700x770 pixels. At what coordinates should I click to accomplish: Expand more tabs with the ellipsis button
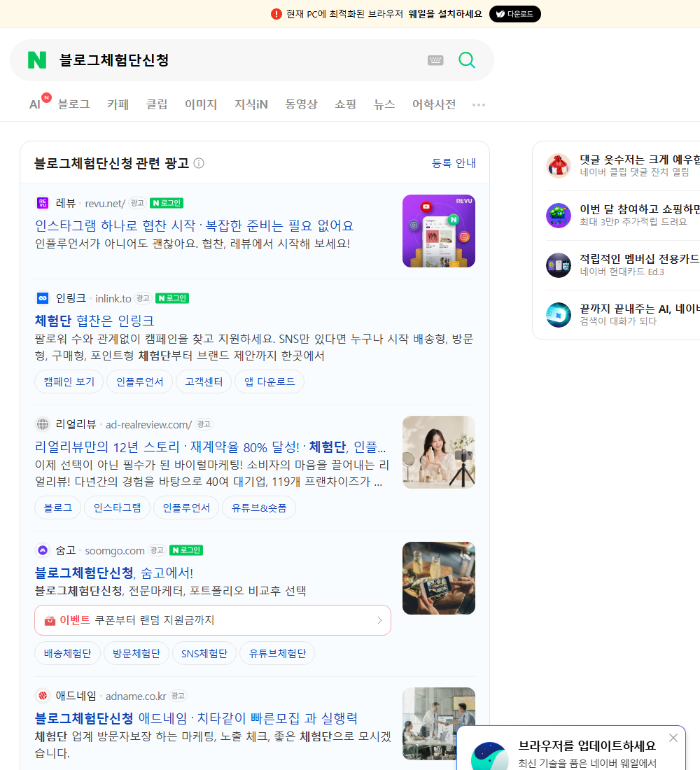[x=479, y=104]
